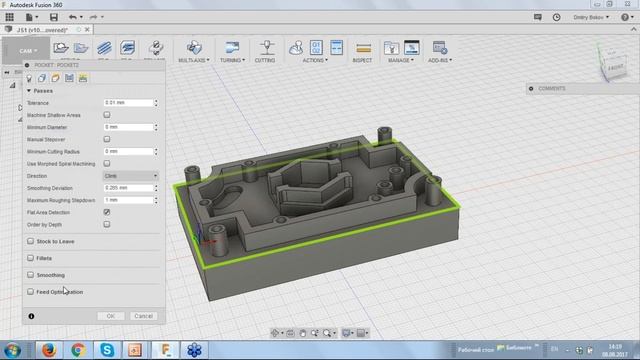Open the Tool tab in the Pocket dialog

tap(29, 78)
